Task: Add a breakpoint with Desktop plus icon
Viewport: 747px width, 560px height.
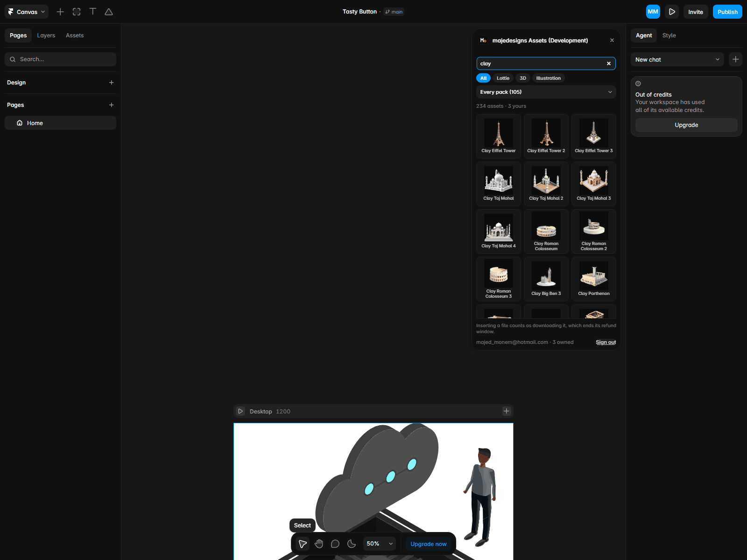Action: click(507, 411)
